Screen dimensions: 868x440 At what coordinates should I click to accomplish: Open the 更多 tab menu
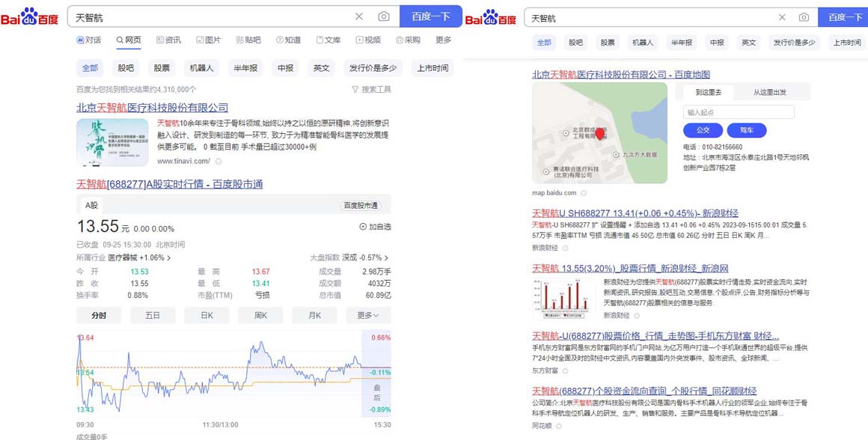444,40
